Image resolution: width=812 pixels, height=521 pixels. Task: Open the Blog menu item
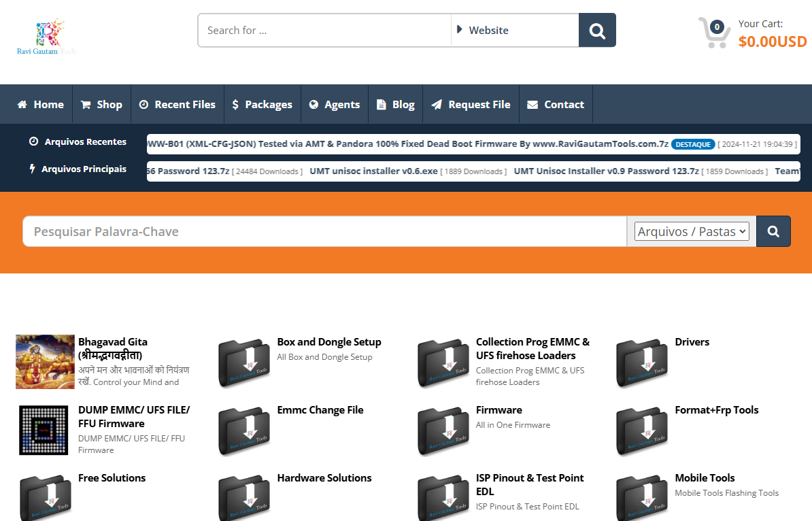pos(396,105)
